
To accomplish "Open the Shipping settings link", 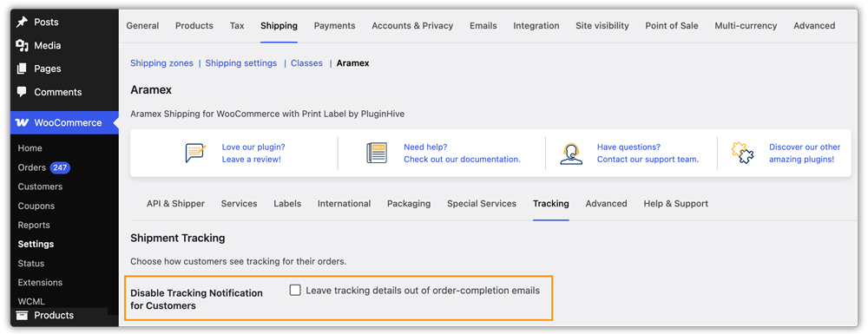I will 240,63.
